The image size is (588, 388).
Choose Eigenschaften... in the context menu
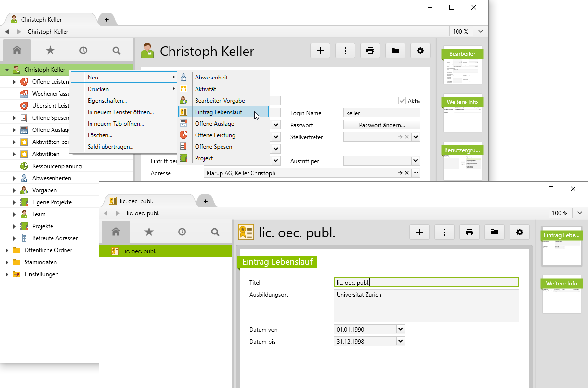pyautogui.click(x=107, y=101)
